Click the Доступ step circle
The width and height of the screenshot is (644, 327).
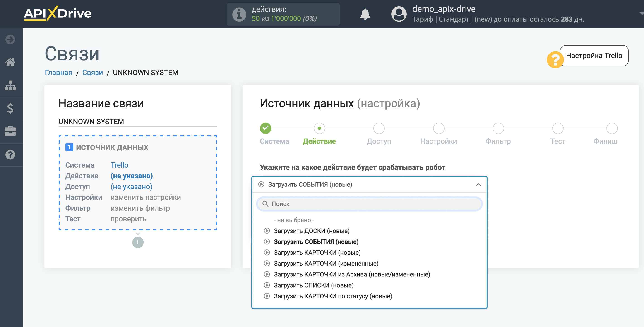(379, 128)
